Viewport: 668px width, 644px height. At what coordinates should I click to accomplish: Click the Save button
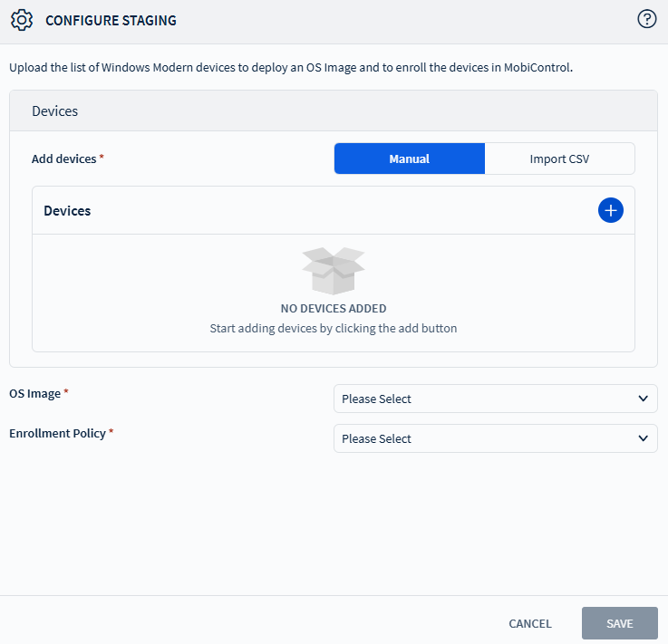619,623
